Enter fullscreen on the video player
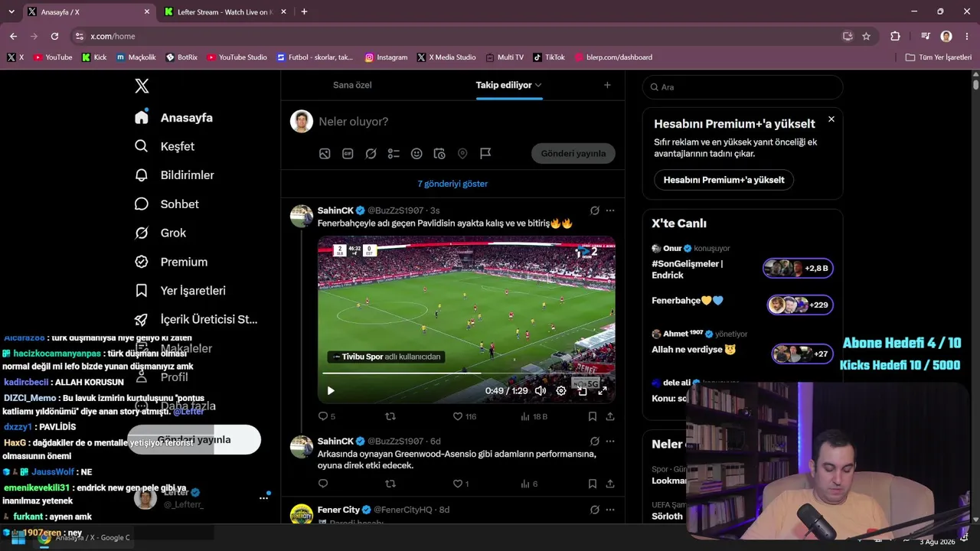Screen dimensions: 980x551 (x=603, y=390)
